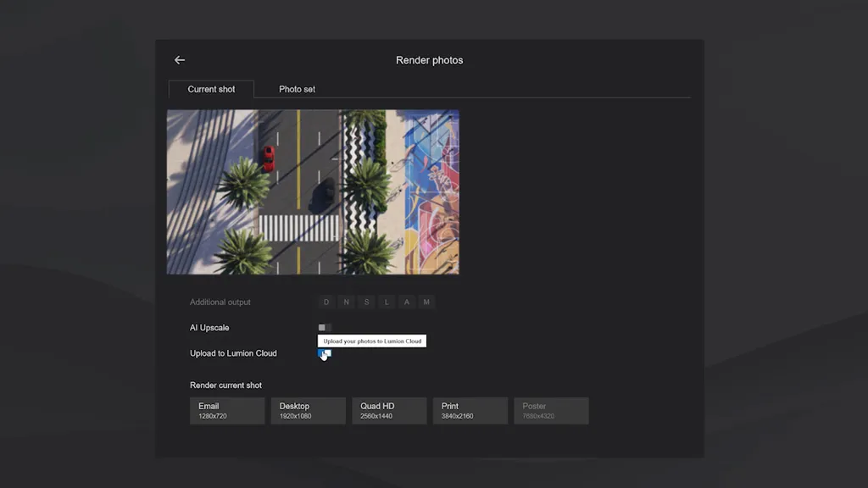This screenshot has height=488, width=868.
Task: Enable the D additional output
Action: point(326,302)
